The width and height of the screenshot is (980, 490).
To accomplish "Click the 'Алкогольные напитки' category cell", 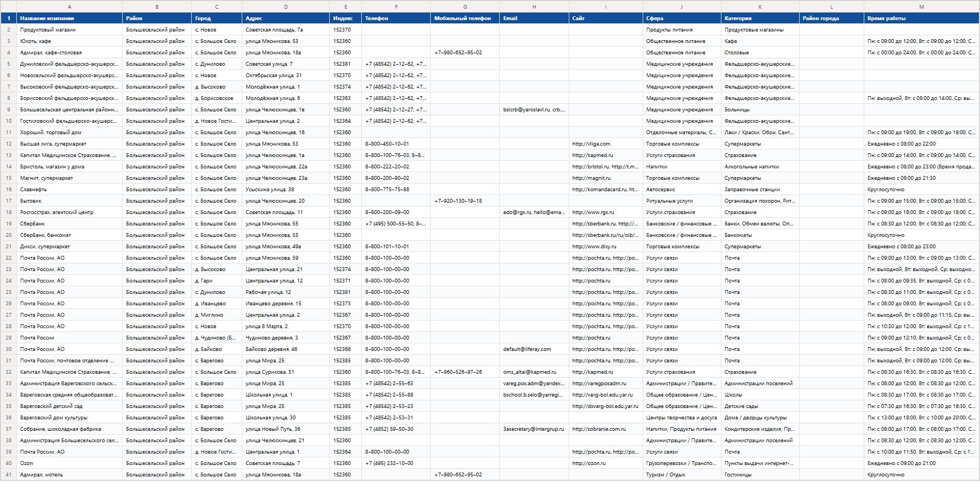I will point(760,167).
